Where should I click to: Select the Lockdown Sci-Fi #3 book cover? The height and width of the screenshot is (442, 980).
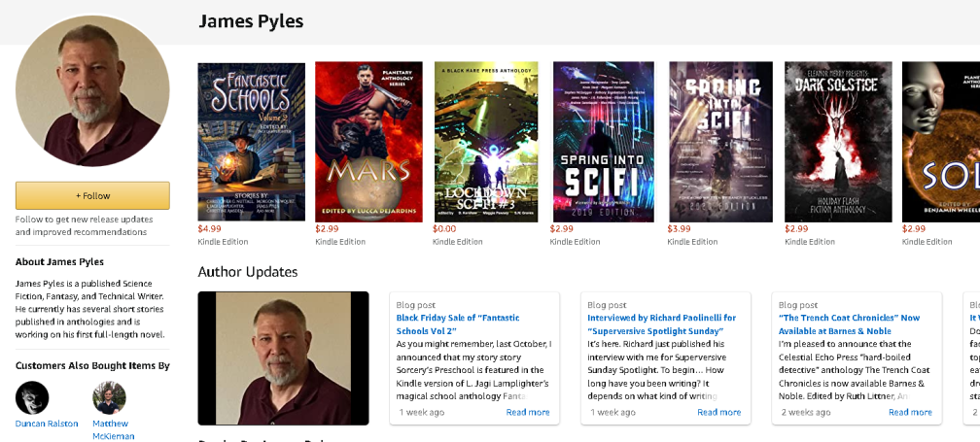(485, 142)
